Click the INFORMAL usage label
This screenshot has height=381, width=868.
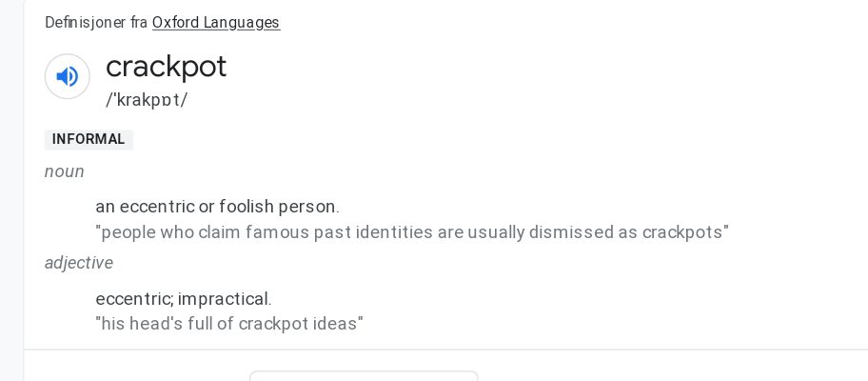(89, 140)
